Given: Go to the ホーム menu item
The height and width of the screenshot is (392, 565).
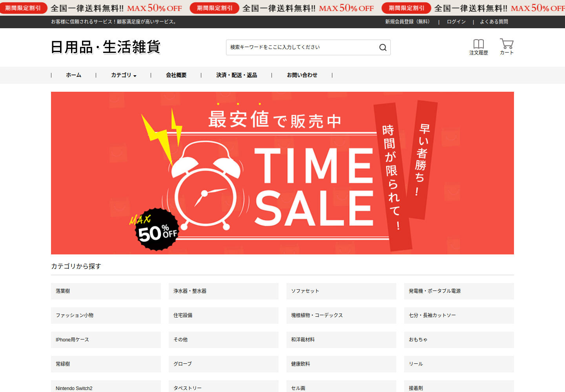Looking at the screenshot, I should (74, 75).
